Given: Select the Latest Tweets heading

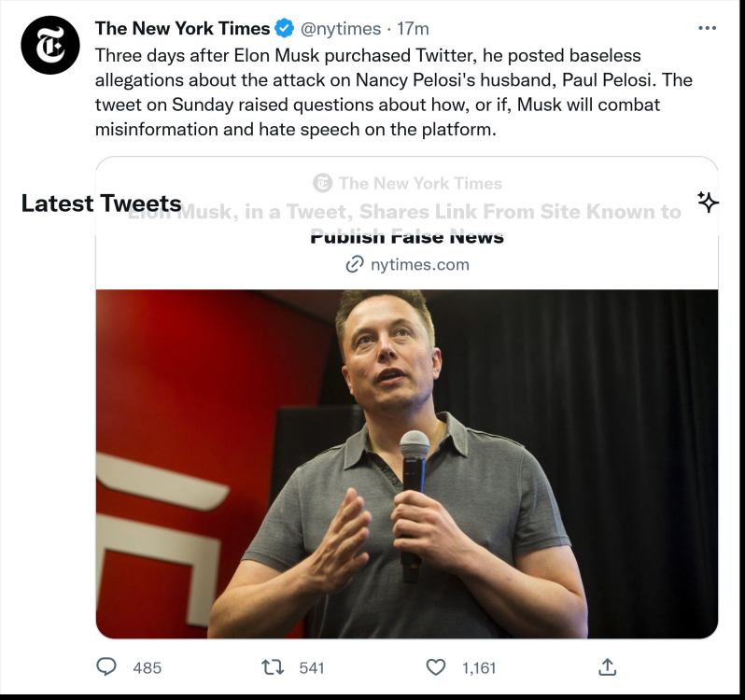Looking at the screenshot, I should click(x=101, y=203).
